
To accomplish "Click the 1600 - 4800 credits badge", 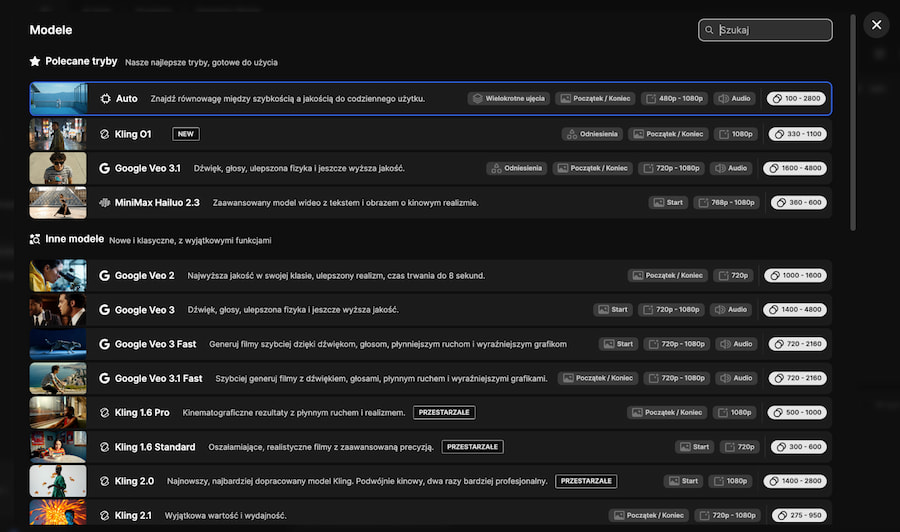I will tap(795, 168).
